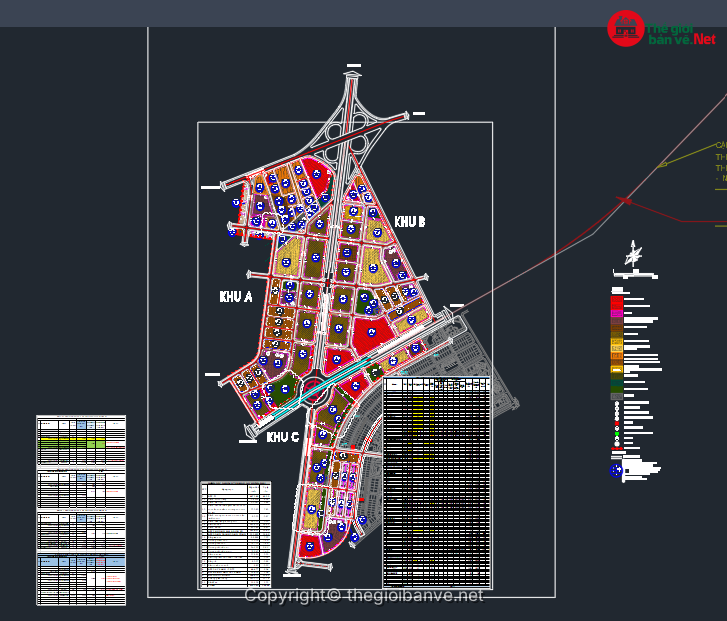Click the copyright thegioibanve.net watermark

pos(364,595)
